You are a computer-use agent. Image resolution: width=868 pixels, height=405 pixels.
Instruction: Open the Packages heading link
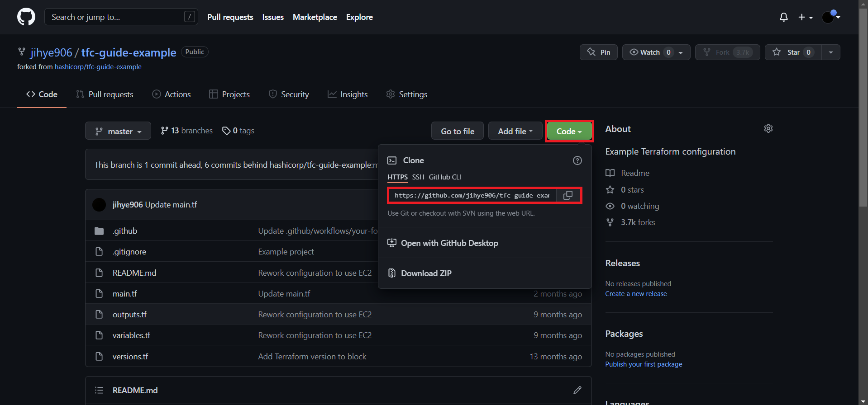point(624,334)
